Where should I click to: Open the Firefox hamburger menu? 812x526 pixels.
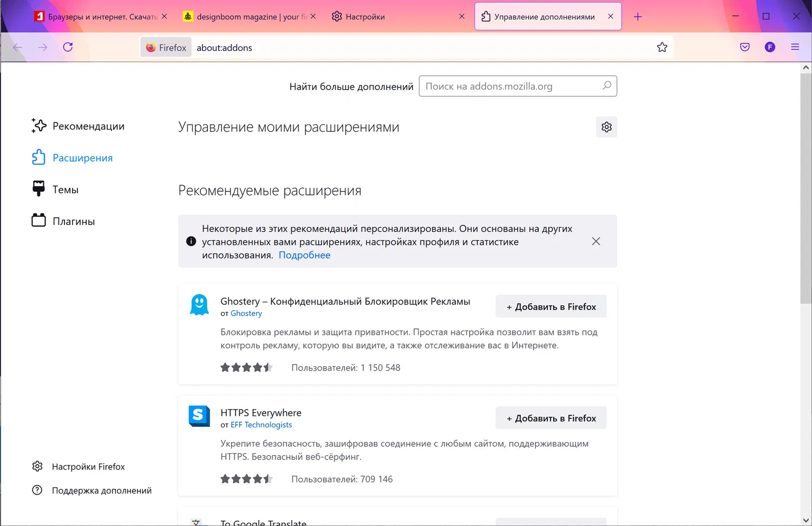[795, 47]
